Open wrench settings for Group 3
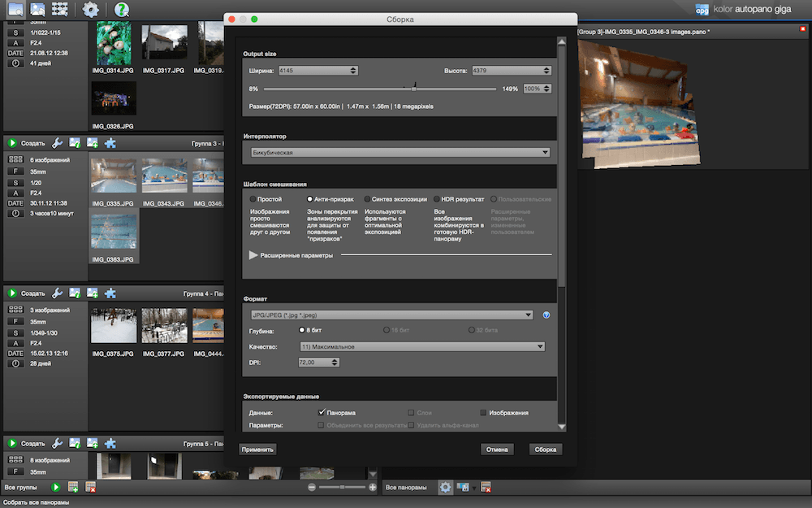 [x=58, y=143]
